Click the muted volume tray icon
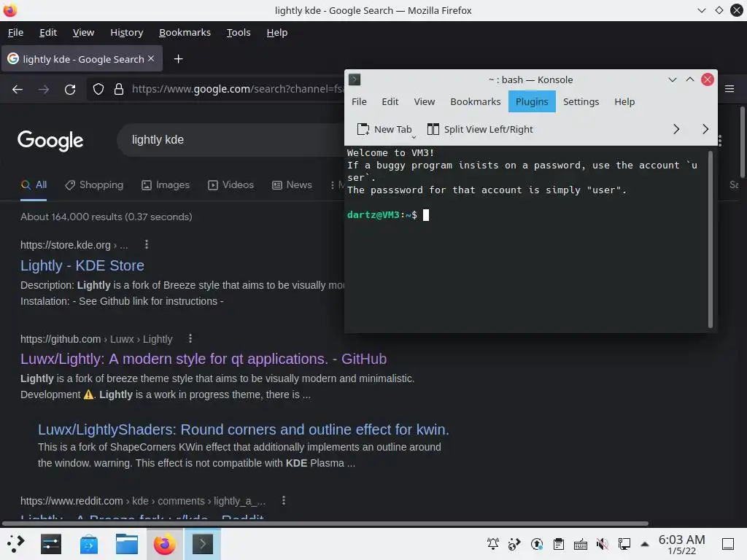Screen dimensions: 747x560 602,544
